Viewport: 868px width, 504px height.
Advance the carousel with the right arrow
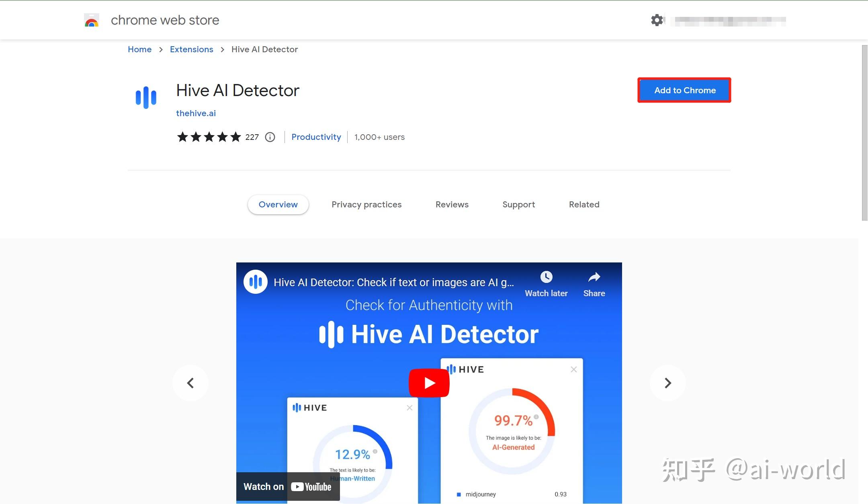[x=667, y=383]
